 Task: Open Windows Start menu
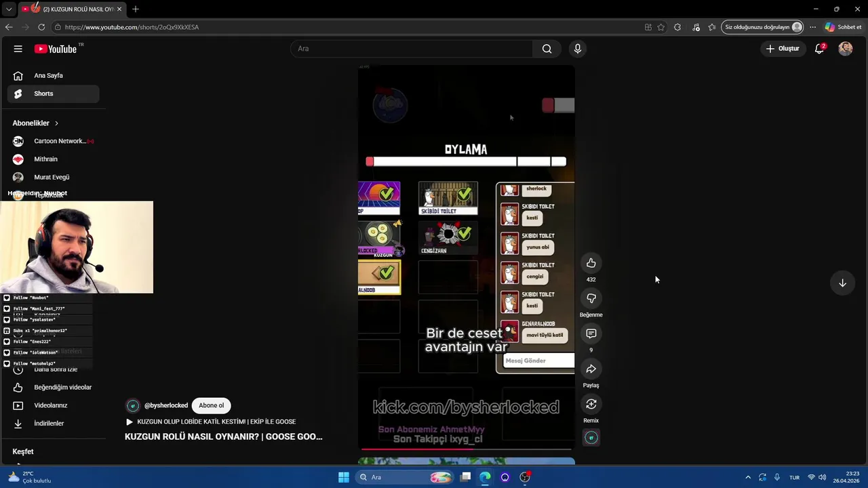click(x=344, y=477)
